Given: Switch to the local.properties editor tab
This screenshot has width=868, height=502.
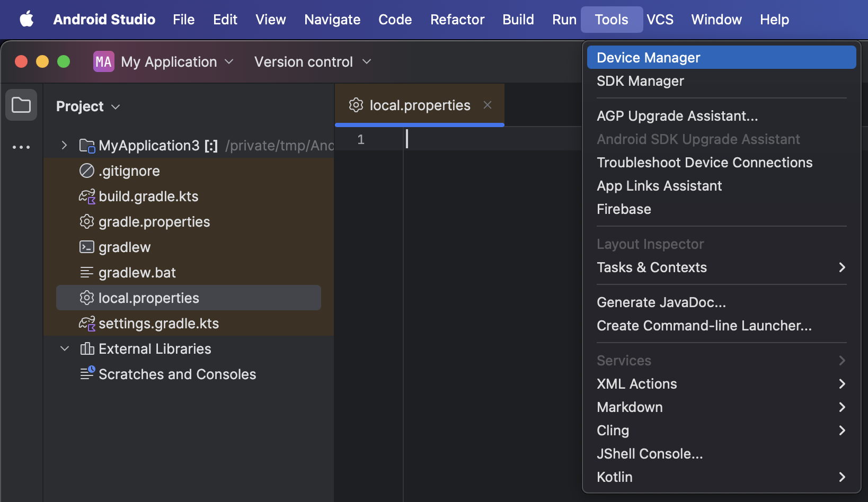Looking at the screenshot, I should [x=420, y=105].
